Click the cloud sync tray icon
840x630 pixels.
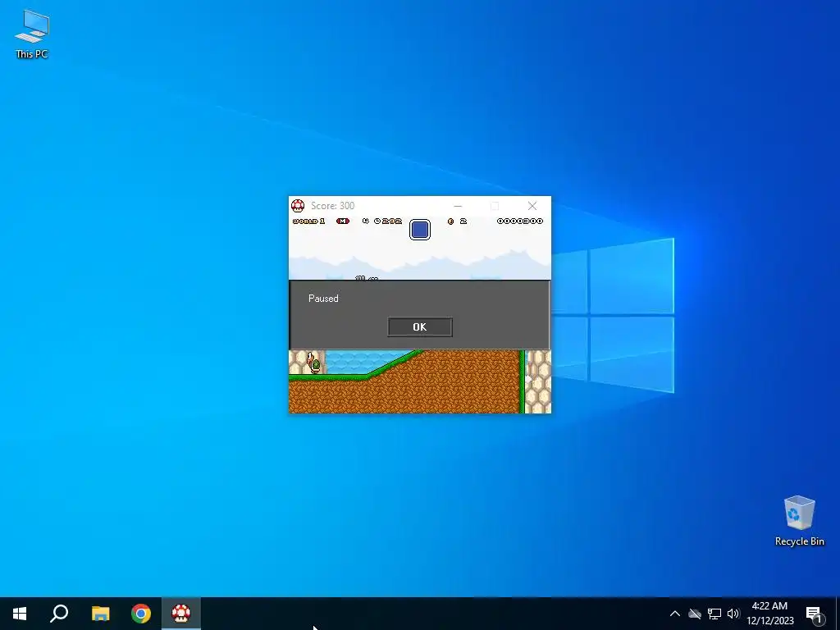[695, 614]
